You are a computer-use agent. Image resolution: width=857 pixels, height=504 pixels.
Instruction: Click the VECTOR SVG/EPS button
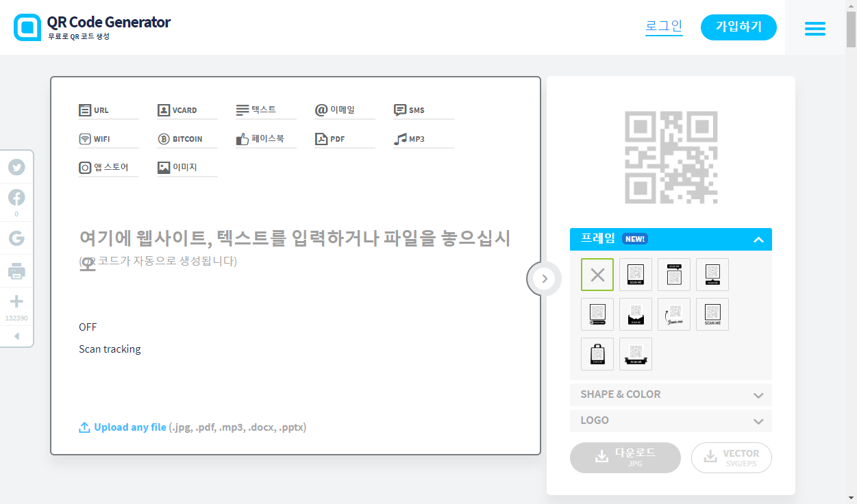(x=732, y=457)
